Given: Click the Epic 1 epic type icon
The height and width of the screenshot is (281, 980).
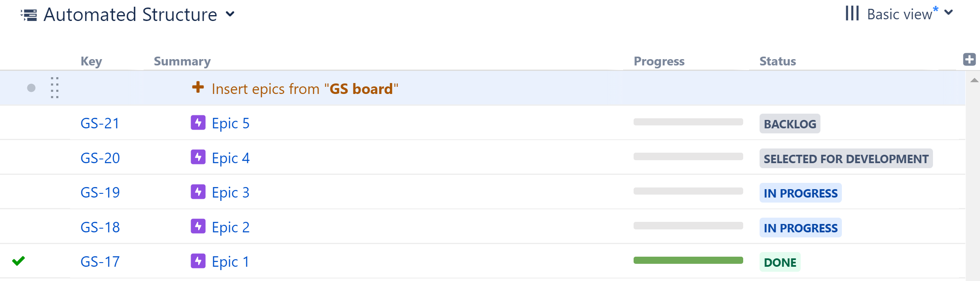Looking at the screenshot, I should [x=198, y=261].
